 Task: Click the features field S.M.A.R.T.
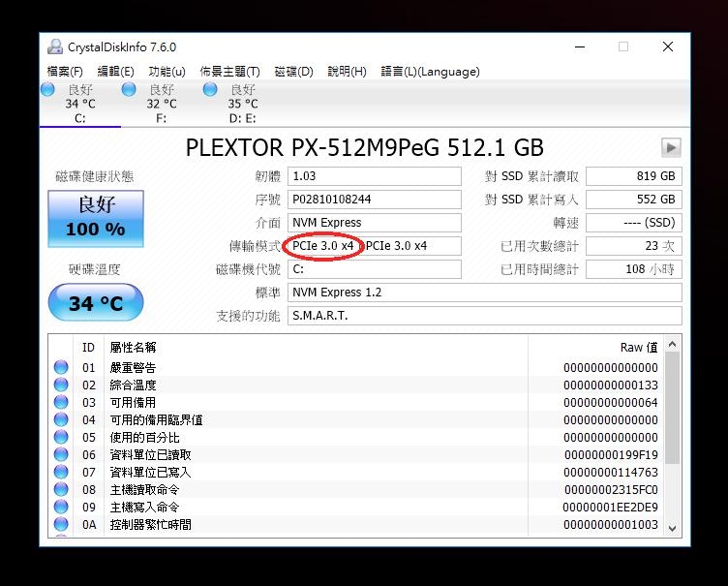click(485, 316)
